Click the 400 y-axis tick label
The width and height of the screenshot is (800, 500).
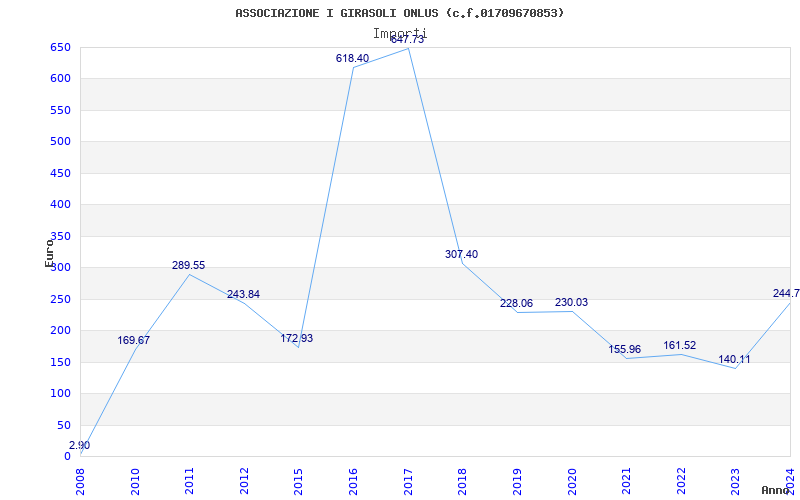(60, 205)
